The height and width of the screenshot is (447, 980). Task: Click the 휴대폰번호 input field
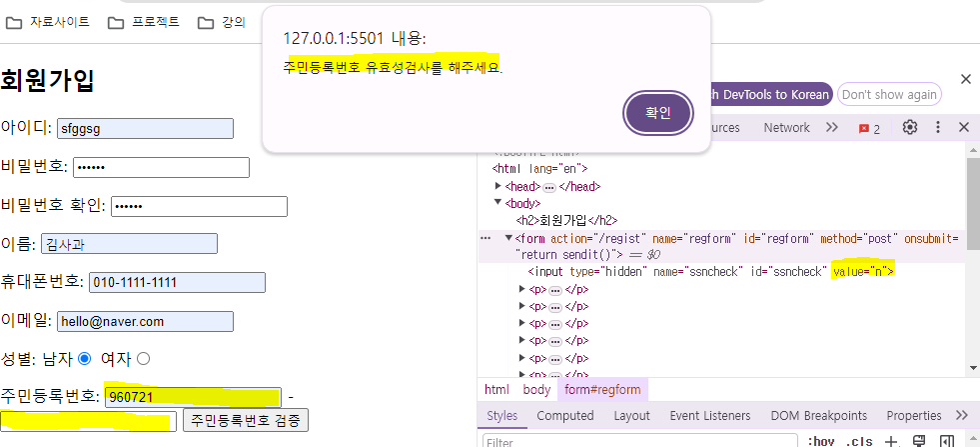tap(177, 282)
